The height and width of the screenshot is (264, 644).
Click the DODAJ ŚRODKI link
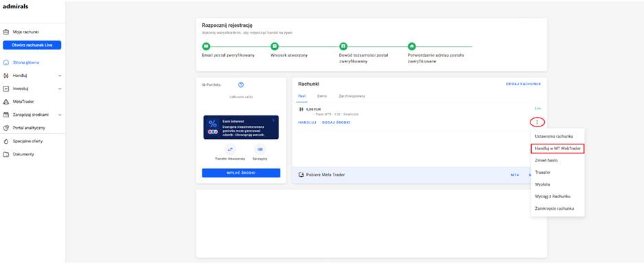click(x=336, y=122)
